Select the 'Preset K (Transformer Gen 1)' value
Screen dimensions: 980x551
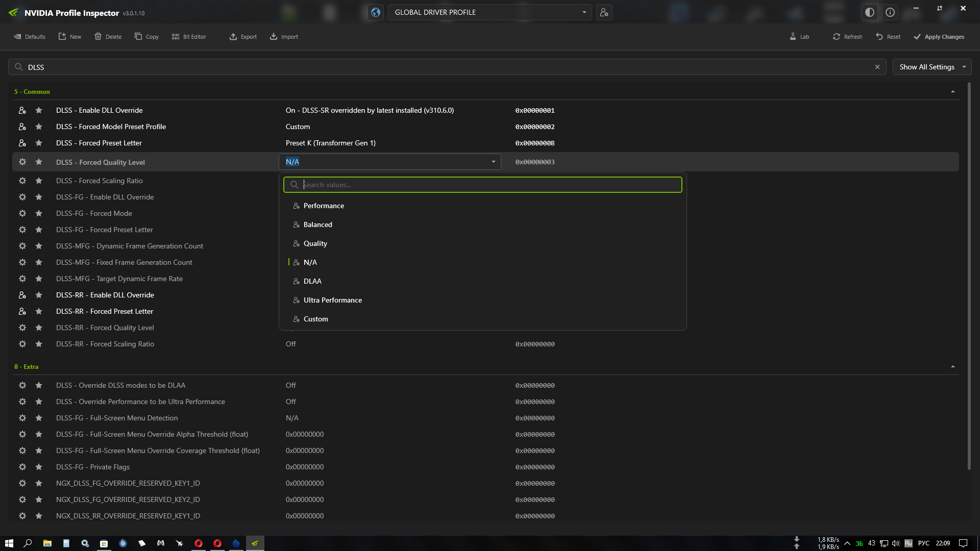click(x=331, y=143)
